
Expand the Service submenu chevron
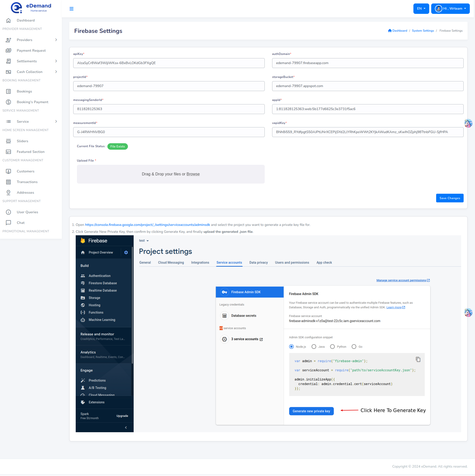[x=56, y=122]
